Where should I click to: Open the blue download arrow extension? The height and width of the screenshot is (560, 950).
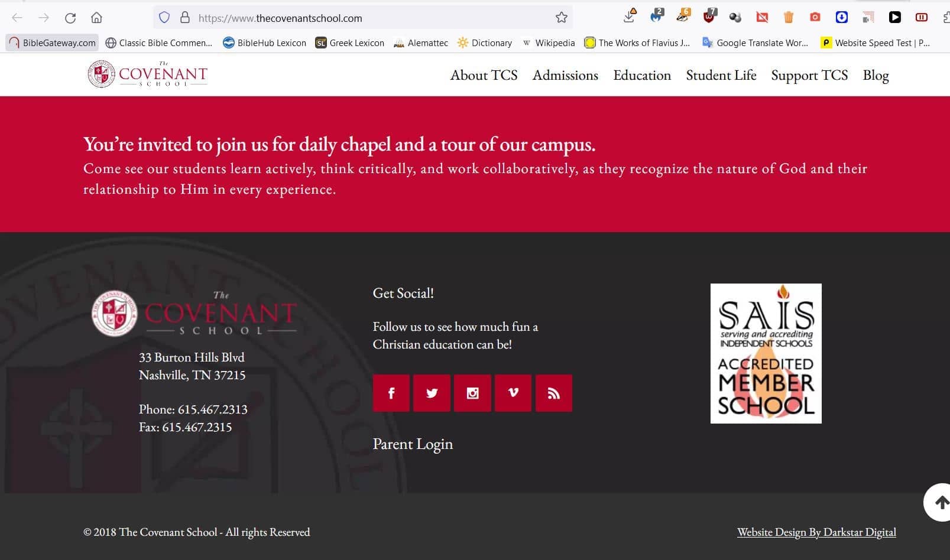[842, 17]
